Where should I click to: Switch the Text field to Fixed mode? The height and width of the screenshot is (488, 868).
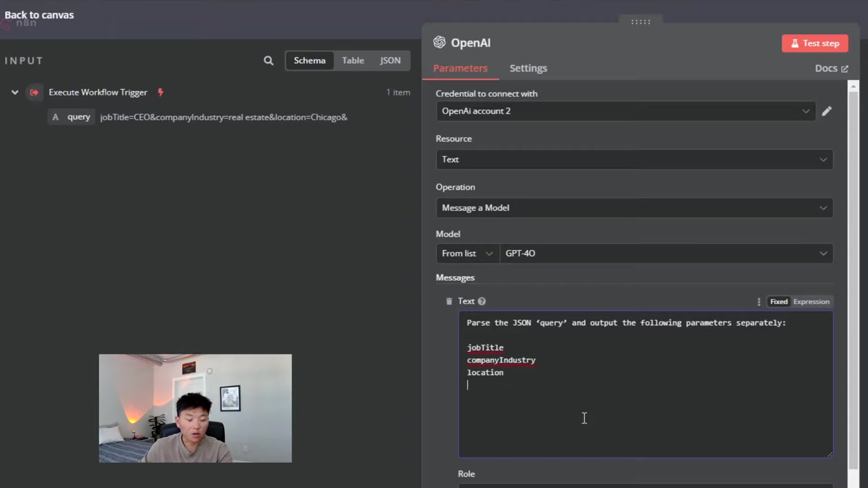pyautogui.click(x=779, y=301)
